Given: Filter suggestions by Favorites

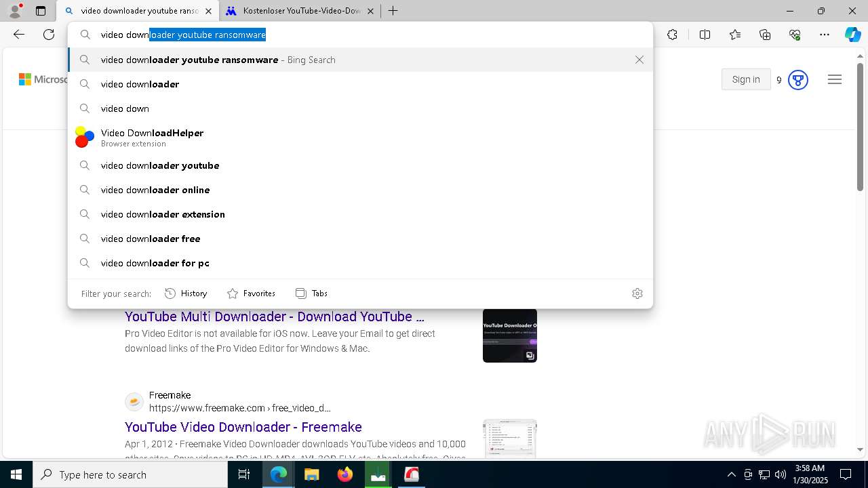Looking at the screenshot, I should click(251, 293).
